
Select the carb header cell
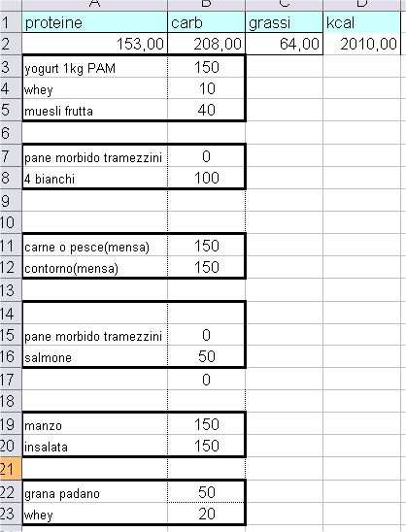point(206,22)
